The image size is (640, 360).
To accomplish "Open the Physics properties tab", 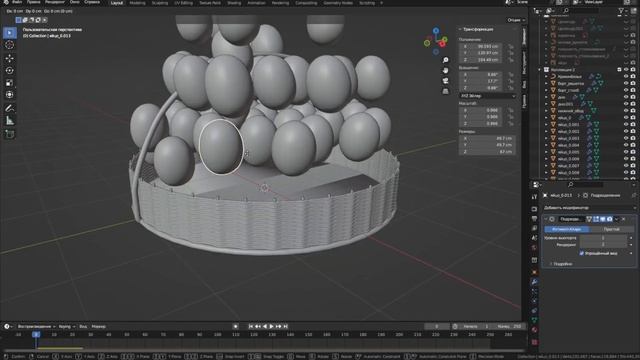I will [x=534, y=301].
